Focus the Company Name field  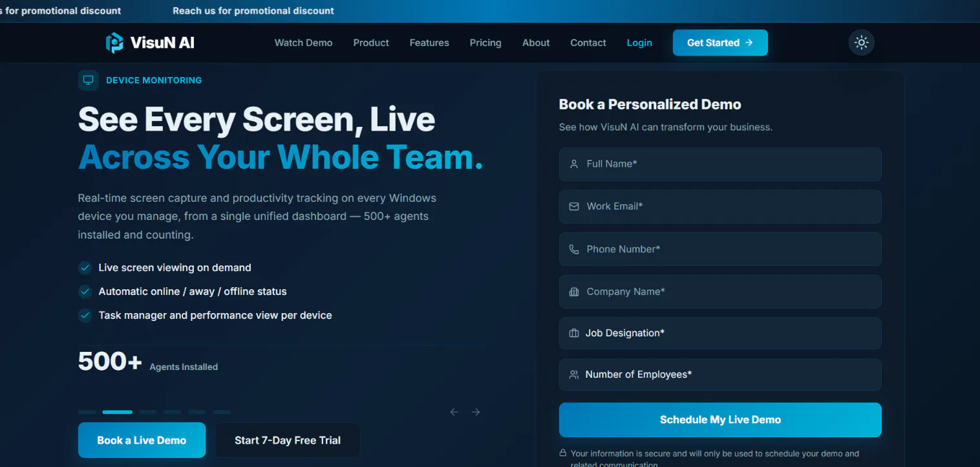tap(720, 292)
